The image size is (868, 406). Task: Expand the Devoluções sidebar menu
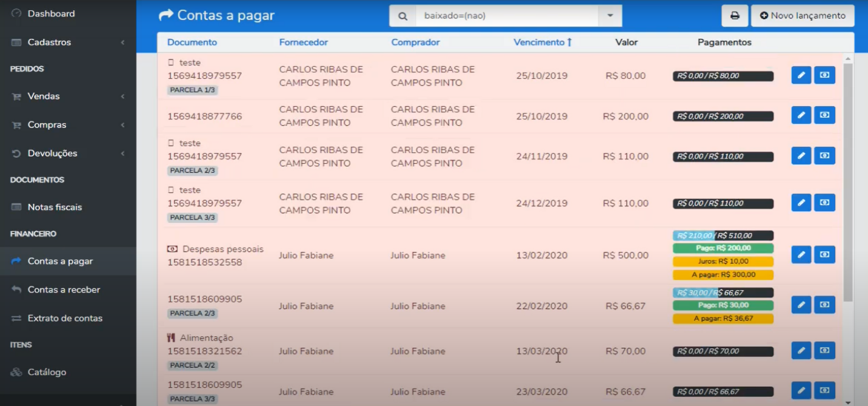tap(68, 153)
